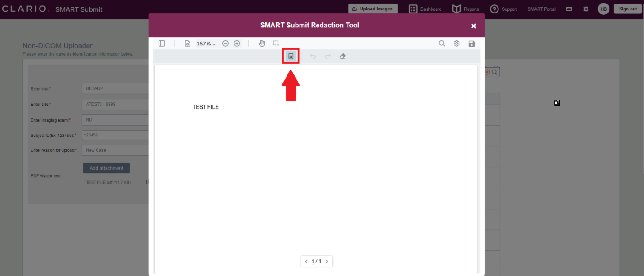
Task: Click the page view icon left of zoom level
Action: pos(187,43)
